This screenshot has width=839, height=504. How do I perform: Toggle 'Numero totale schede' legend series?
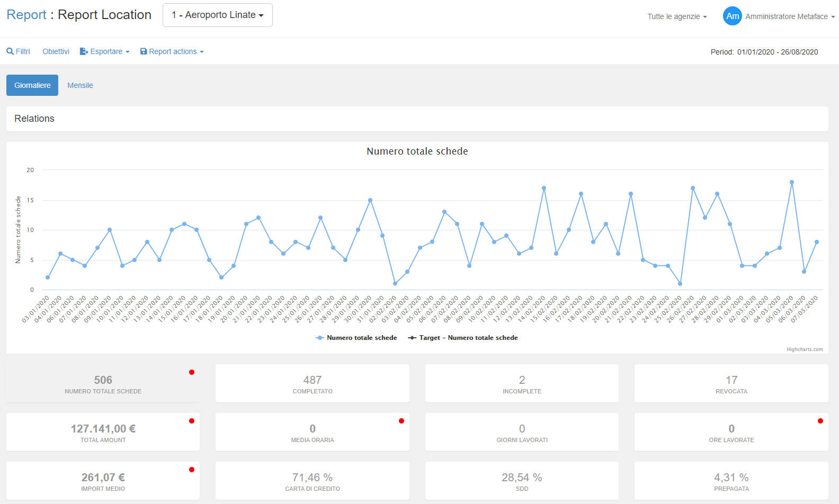[356, 338]
